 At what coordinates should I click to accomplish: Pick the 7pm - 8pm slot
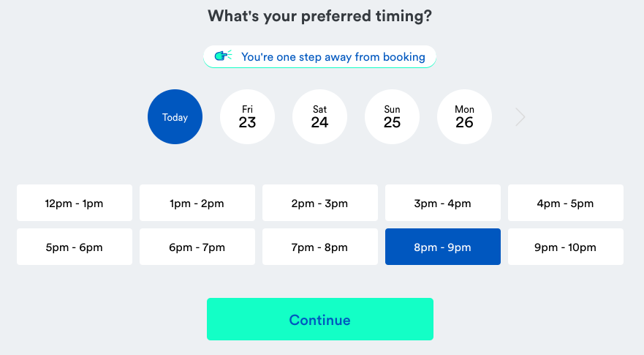click(x=320, y=247)
